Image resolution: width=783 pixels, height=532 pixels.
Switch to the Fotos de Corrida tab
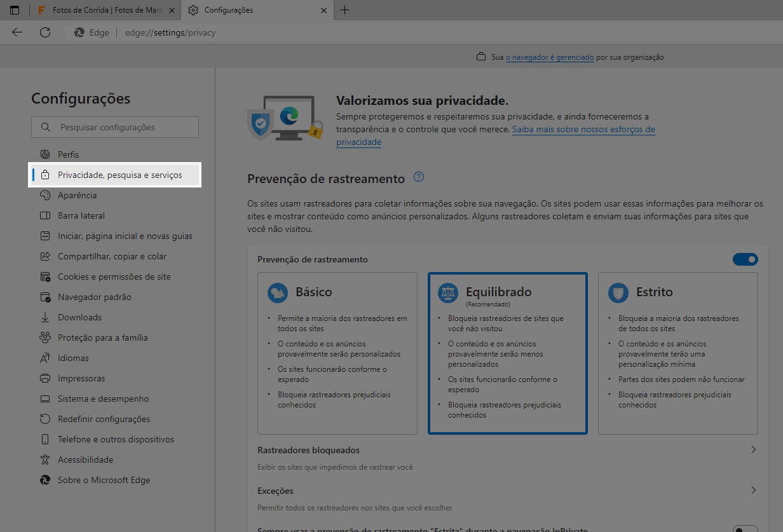[x=105, y=10]
